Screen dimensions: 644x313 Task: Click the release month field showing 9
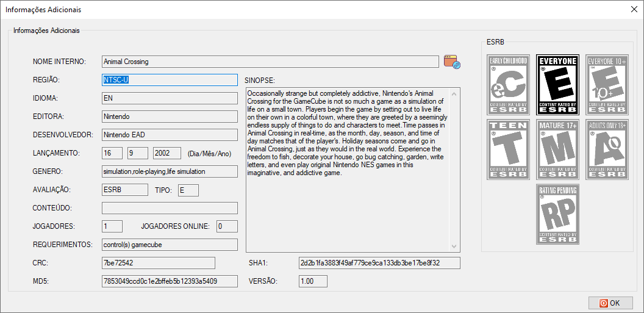[138, 153]
